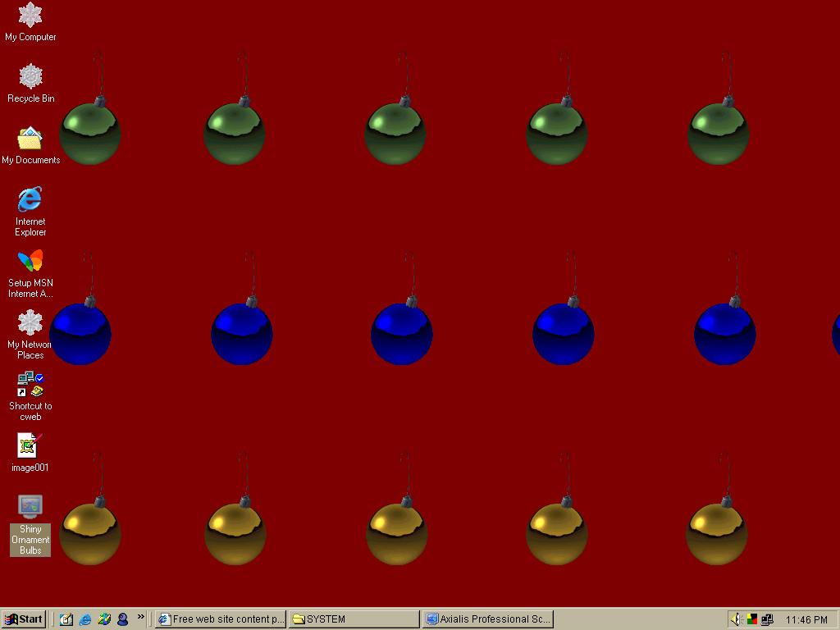Click the colorful striped Quick Launch icon

[x=104, y=619]
